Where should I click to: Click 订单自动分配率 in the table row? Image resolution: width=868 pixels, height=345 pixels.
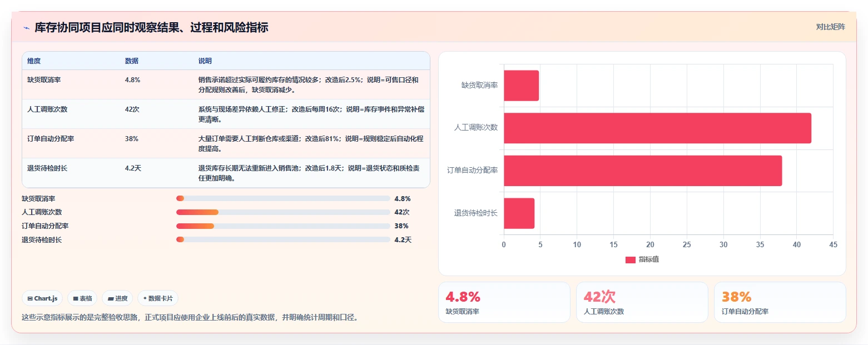point(51,139)
